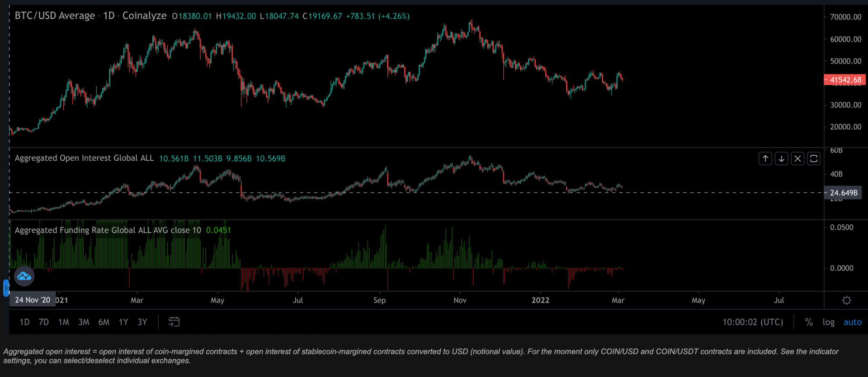Image resolution: width=868 pixels, height=377 pixels.
Task: Click the 1D interval label in title
Action: tap(109, 16)
